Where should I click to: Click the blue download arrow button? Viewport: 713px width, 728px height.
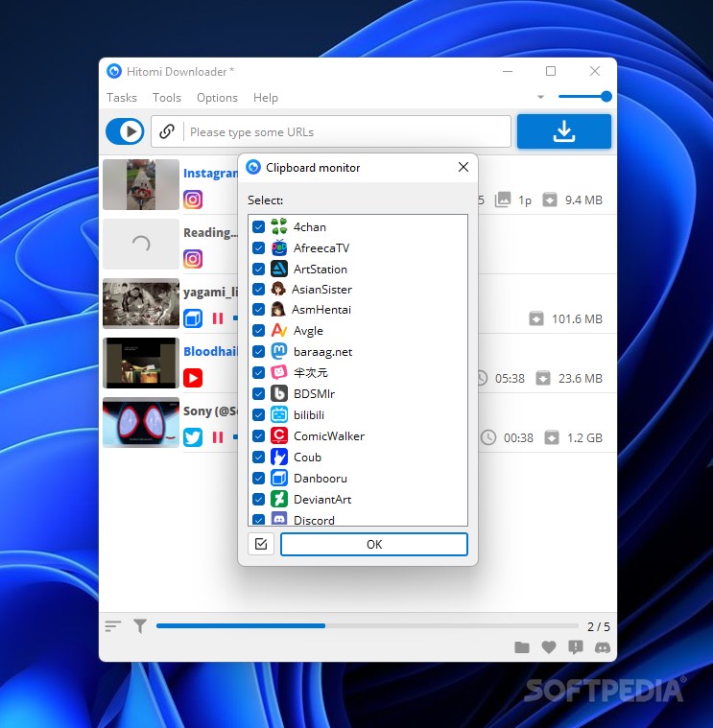564,131
